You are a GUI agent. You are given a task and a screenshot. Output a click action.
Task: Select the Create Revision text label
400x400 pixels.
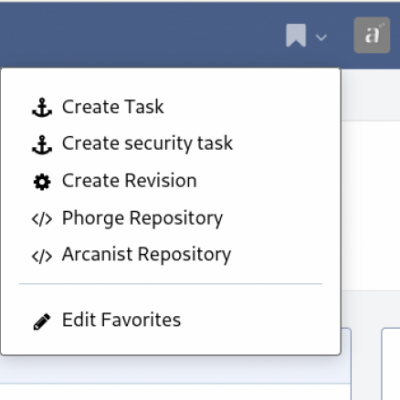129,181
